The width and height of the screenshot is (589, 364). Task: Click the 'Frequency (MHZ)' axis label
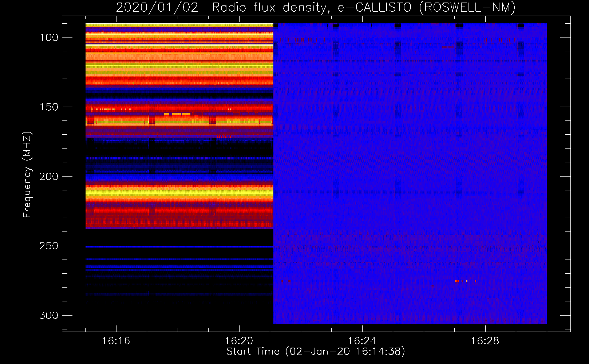[x=27, y=175]
